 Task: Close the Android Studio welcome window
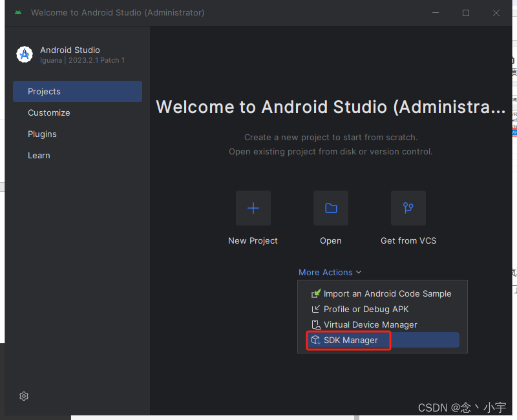point(496,13)
